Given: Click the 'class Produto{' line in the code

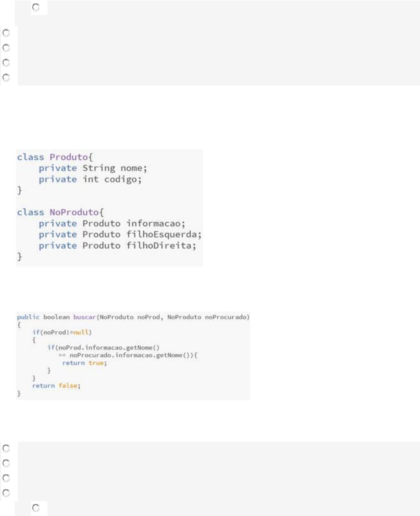Looking at the screenshot, I should pyautogui.click(x=55, y=157).
